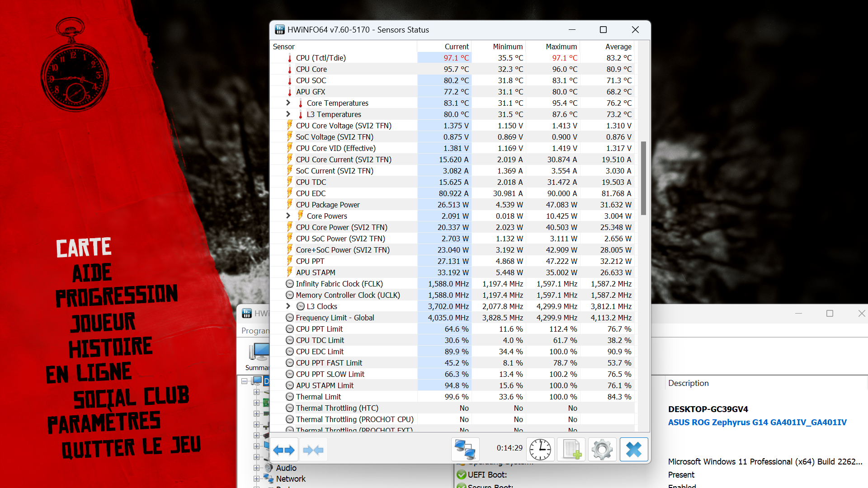Image resolution: width=868 pixels, height=488 pixels.
Task: Click the CPU (Tctl/Tdie) thermometer icon
Action: click(x=290, y=58)
